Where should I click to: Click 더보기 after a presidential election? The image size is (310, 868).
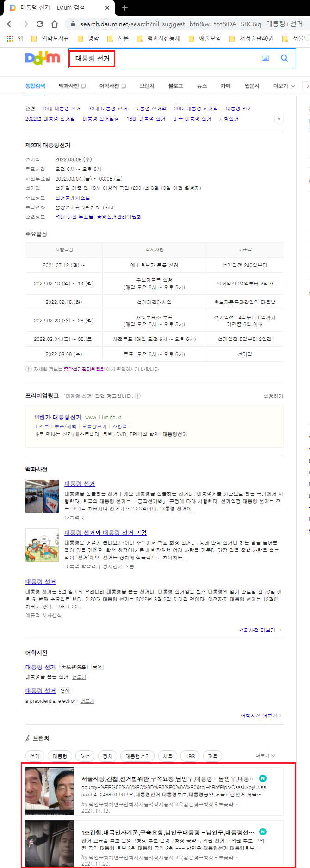[x=87, y=701]
